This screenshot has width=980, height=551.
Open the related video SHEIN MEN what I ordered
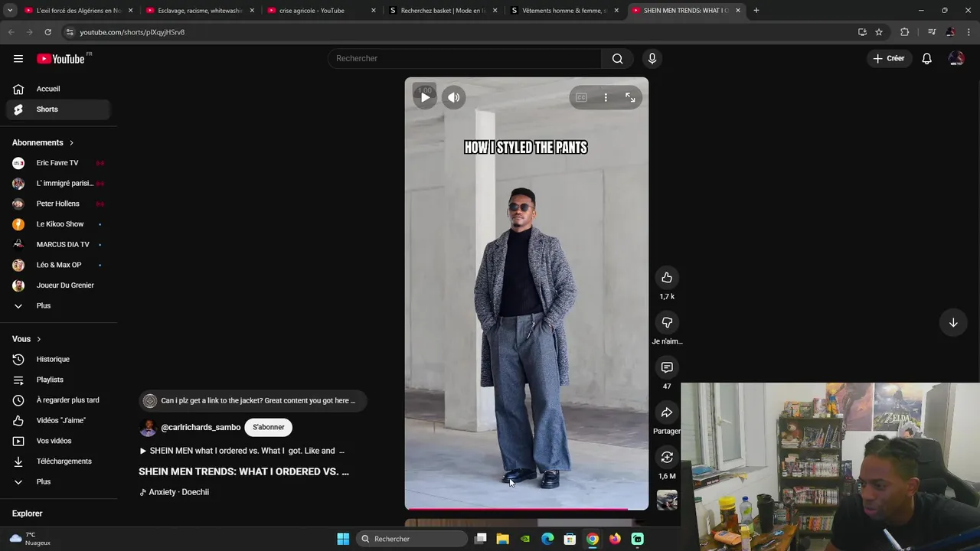[x=242, y=451]
